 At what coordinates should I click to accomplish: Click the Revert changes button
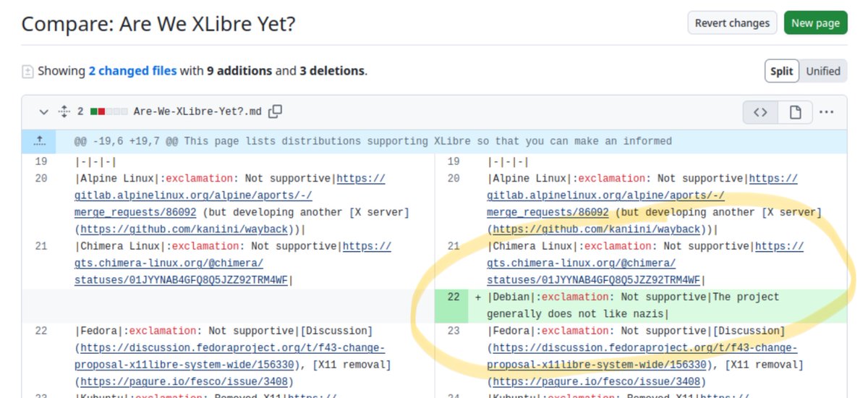tap(732, 23)
